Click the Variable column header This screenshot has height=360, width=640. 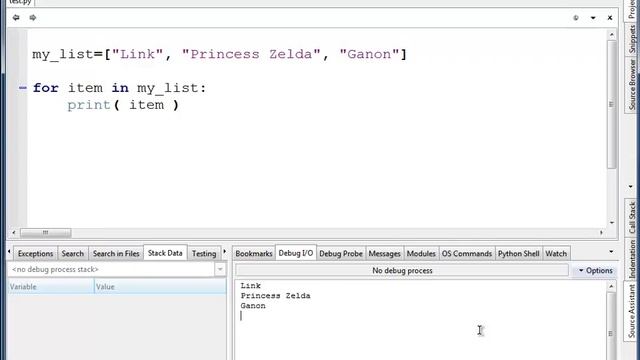pyautogui.click(x=51, y=287)
